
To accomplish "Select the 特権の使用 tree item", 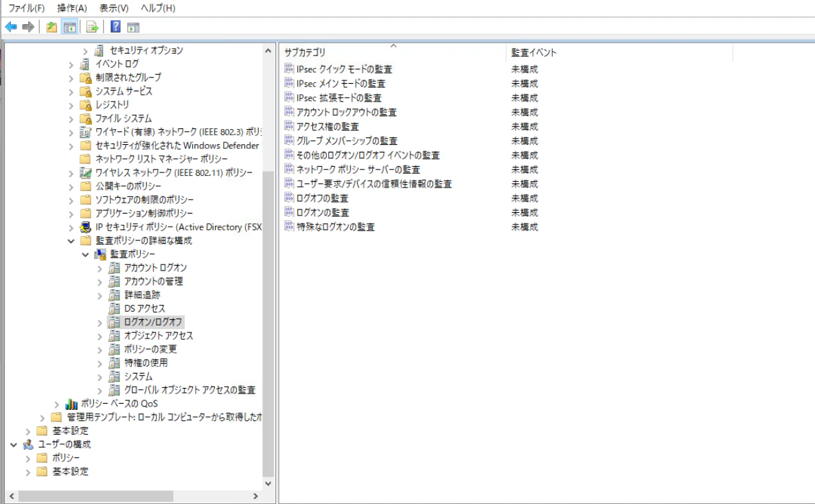I will click(x=146, y=363).
